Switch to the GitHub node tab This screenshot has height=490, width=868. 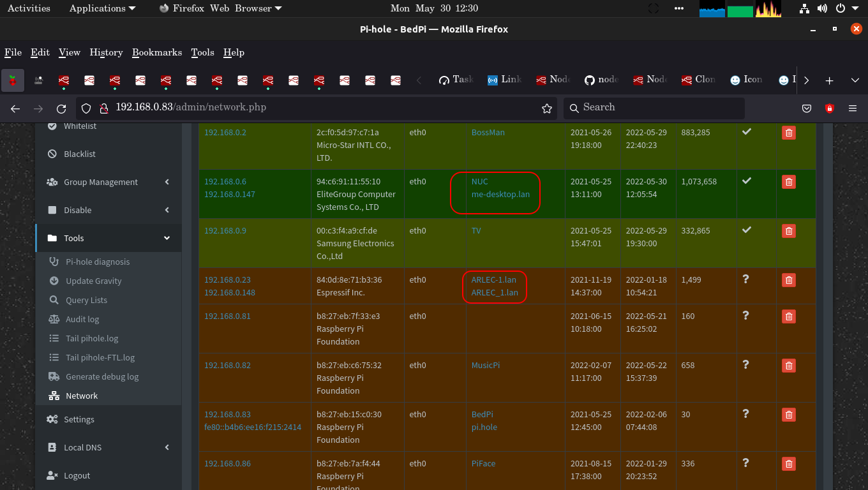pyautogui.click(x=601, y=80)
